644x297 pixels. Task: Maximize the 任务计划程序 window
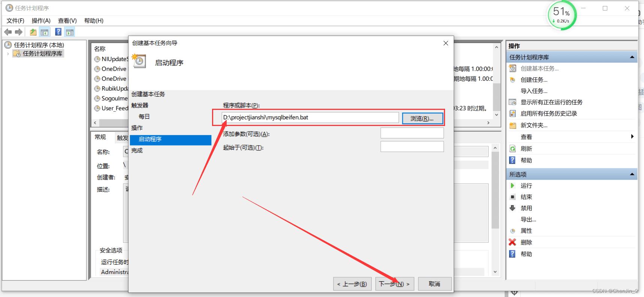tap(605, 8)
